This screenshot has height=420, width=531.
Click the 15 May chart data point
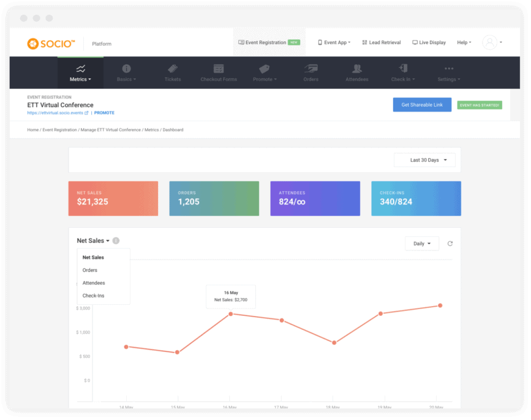click(x=177, y=352)
